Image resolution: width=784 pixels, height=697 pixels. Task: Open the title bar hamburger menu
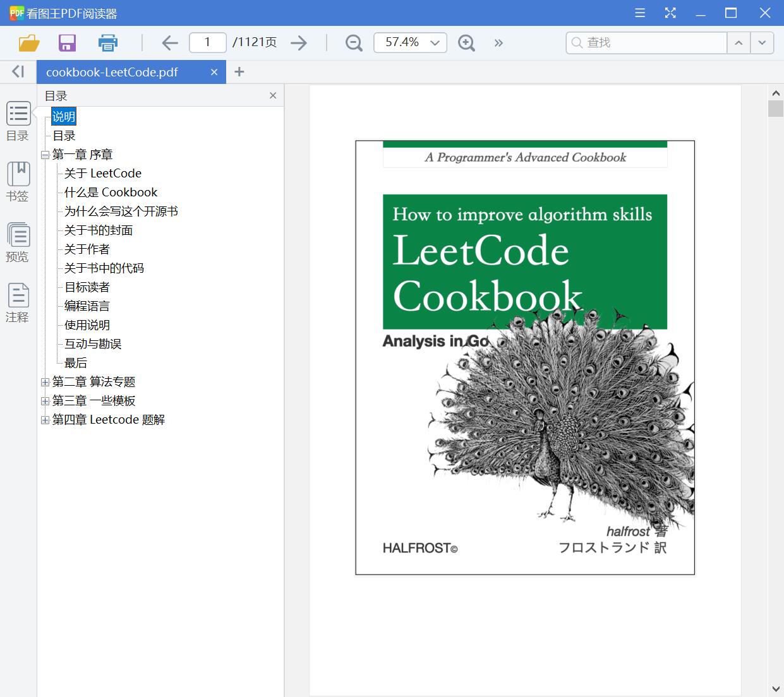click(x=640, y=13)
